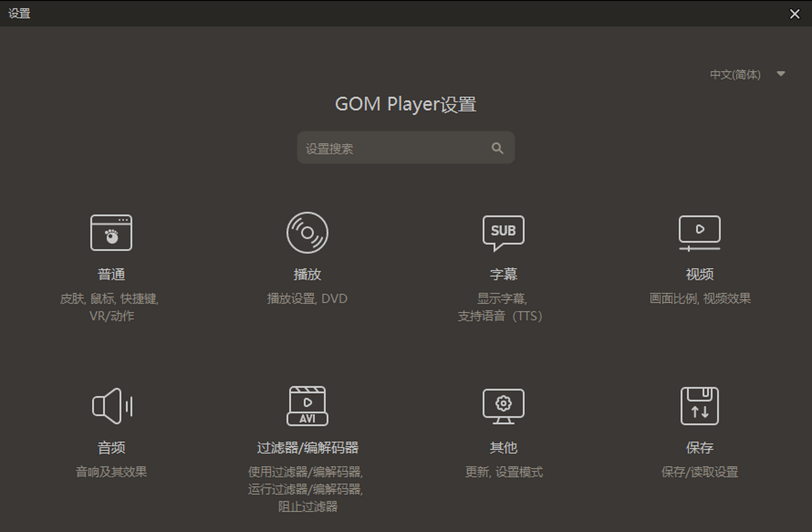Image resolution: width=812 pixels, height=532 pixels.
Task: Close the settings window
Action: click(x=794, y=14)
